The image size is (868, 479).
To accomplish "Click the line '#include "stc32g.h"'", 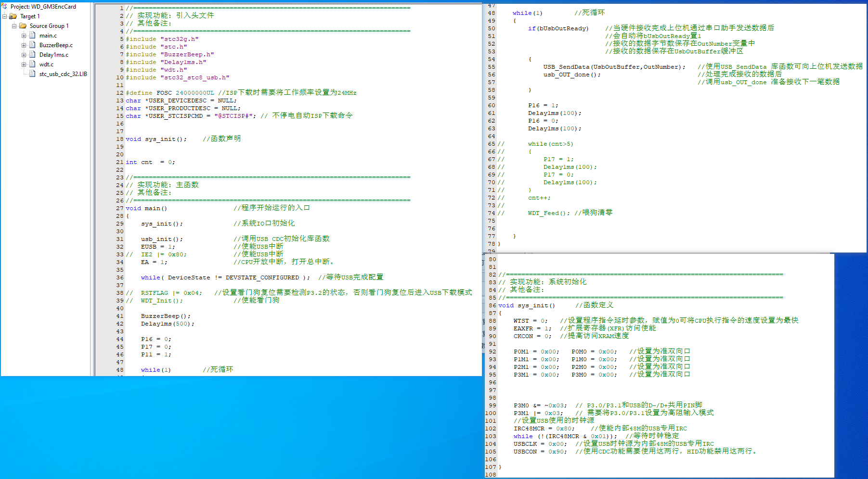I will (x=162, y=39).
